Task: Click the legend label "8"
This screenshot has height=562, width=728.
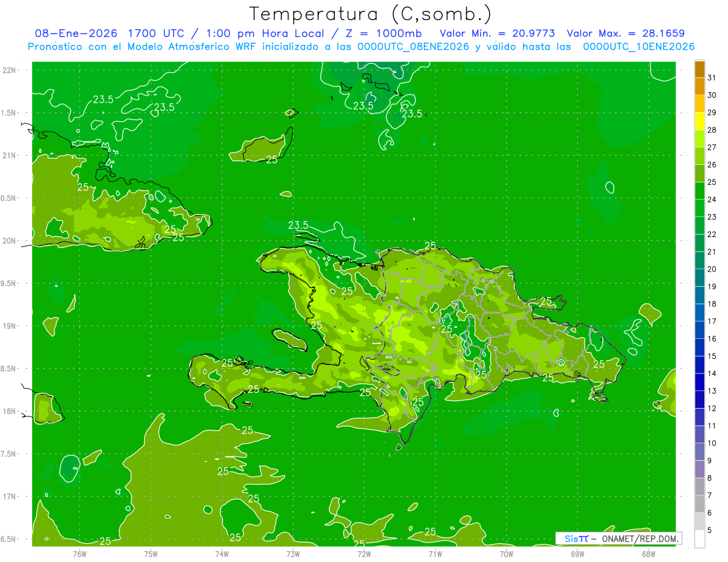Action: point(710,478)
